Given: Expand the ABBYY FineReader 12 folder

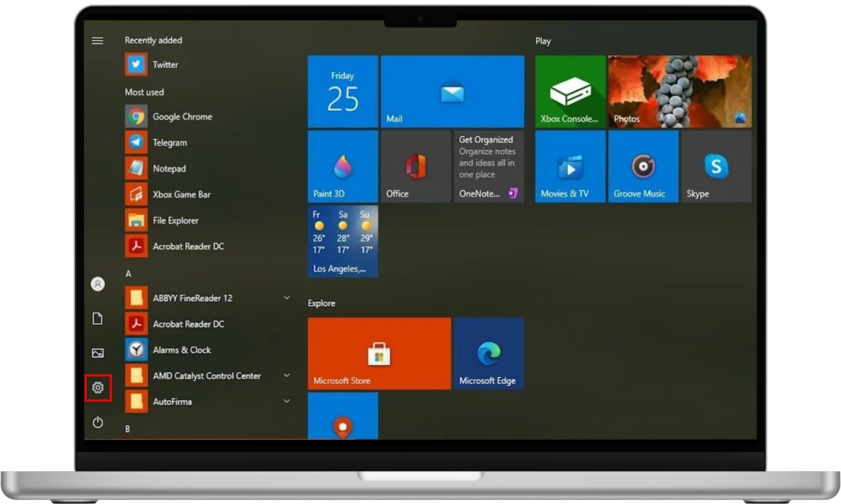Looking at the screenshot, I should 287,297.
